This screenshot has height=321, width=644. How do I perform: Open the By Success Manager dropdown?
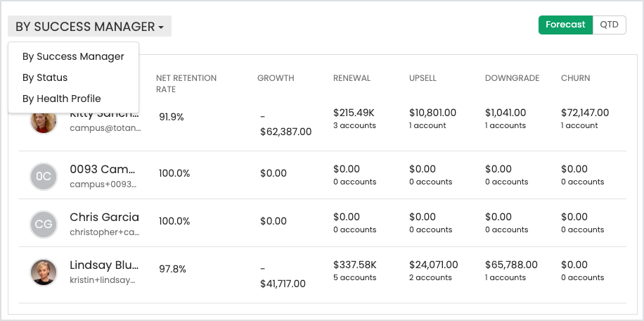tap(89, 27)
